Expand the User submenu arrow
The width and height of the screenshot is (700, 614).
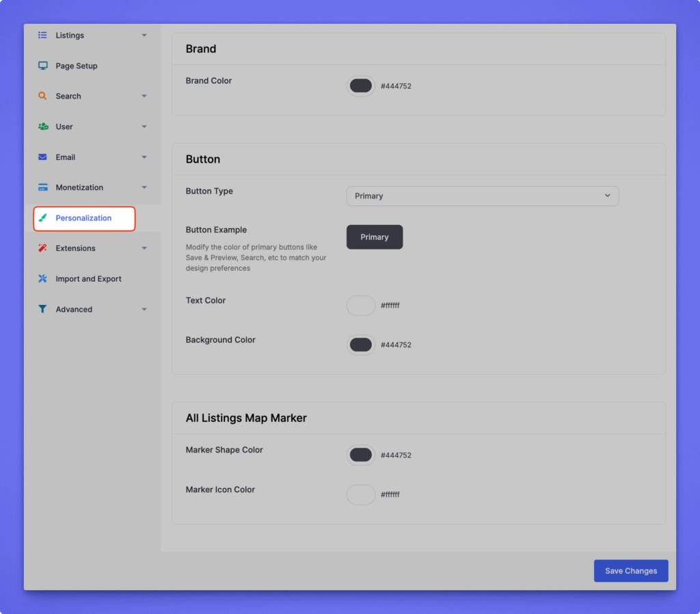(x=144, y=127)
